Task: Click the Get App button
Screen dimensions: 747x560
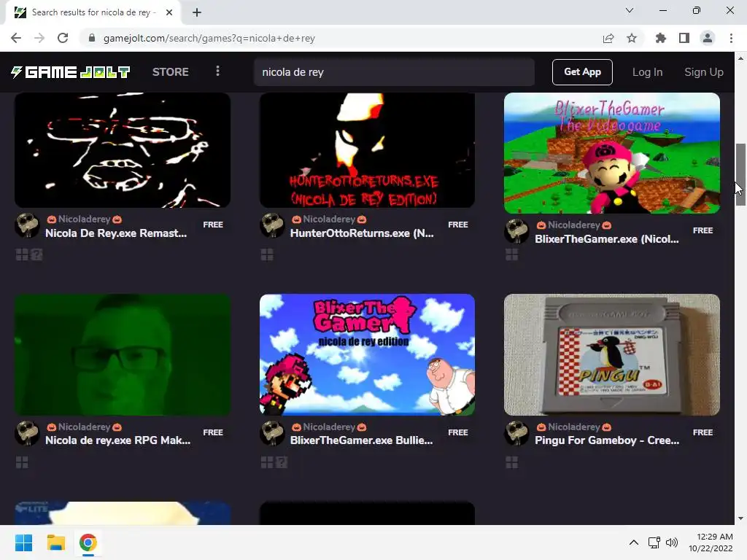Action: [582, 72]
